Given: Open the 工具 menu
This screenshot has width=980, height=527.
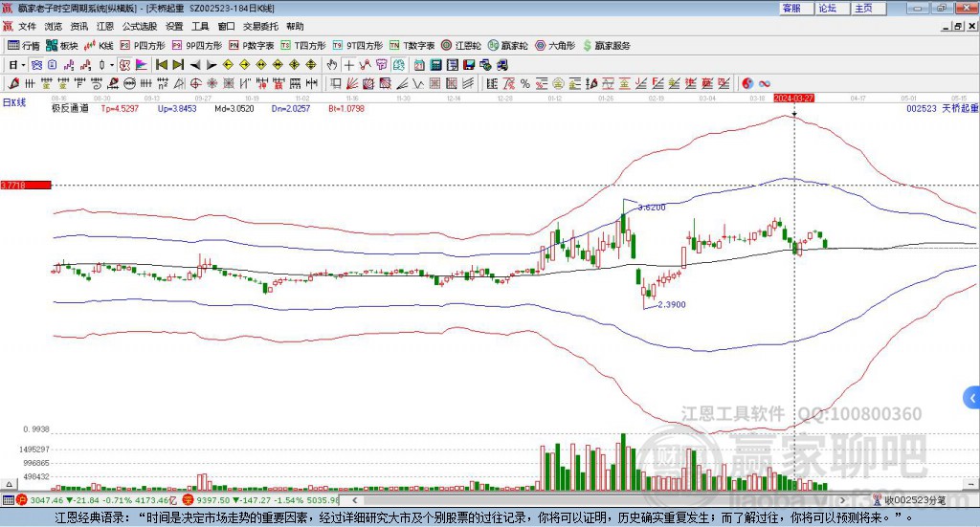Looking at the screenshot, I should 200,26.
